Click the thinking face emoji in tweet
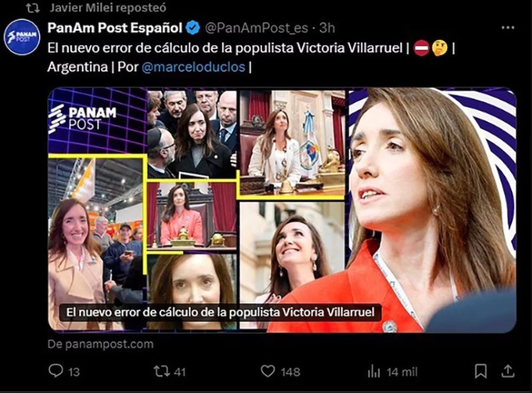The width and height of the screenshot is (532, 393). click(439, 48)
